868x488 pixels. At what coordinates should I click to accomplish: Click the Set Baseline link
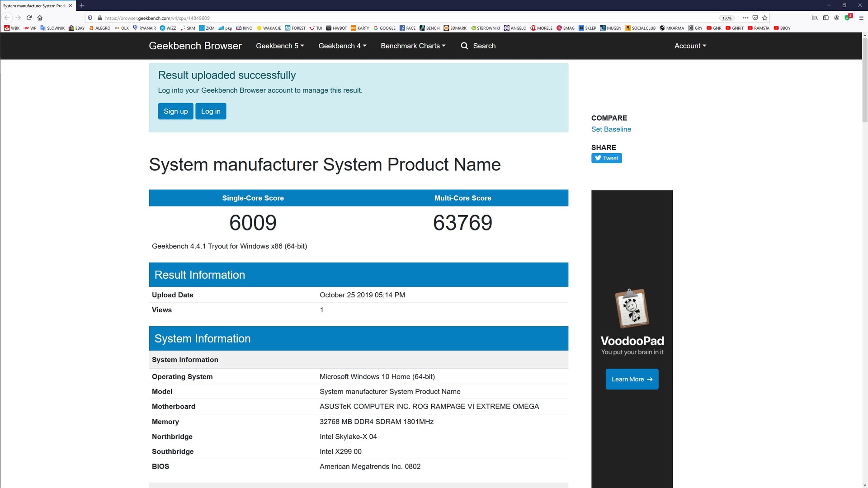[x=611, y=129]
